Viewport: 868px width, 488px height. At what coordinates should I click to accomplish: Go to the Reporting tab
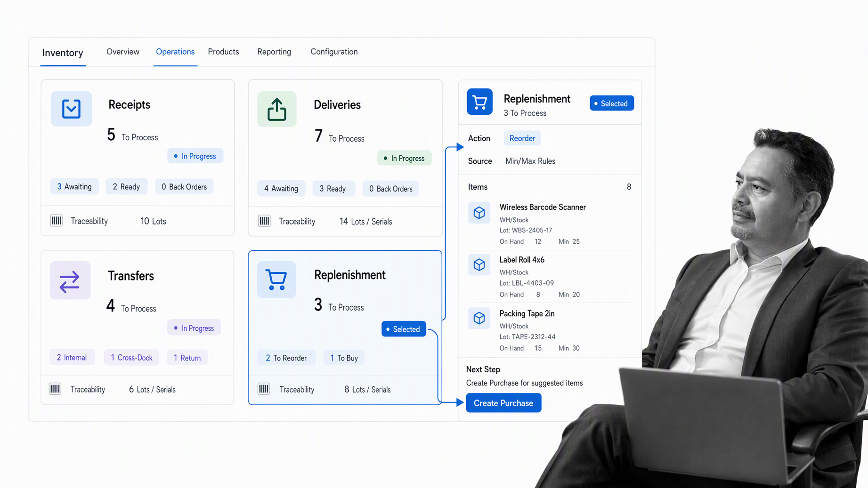pos(274,52)
